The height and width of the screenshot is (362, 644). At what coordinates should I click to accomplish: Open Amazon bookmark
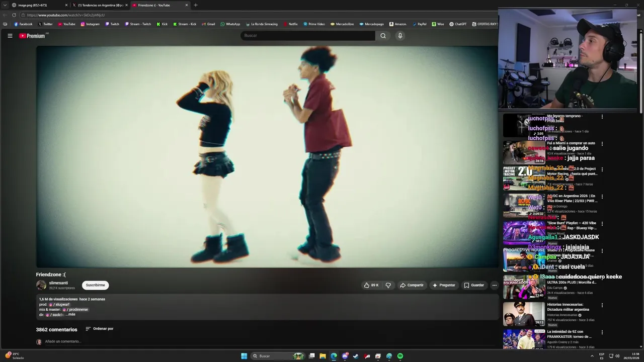tap(397, 24)
